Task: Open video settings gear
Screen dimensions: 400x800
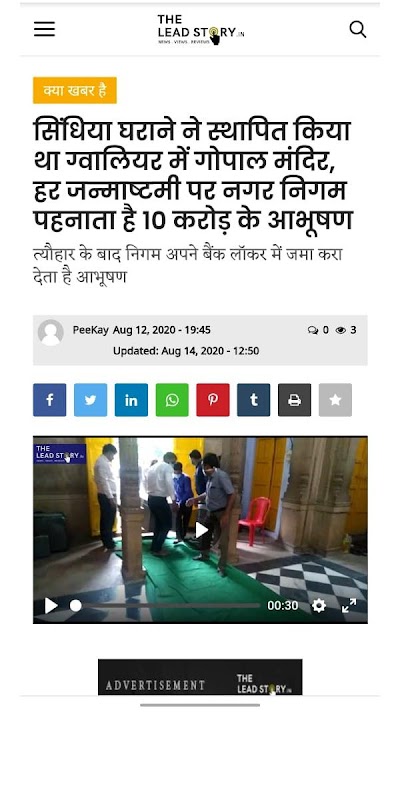Action: (319, 606)
